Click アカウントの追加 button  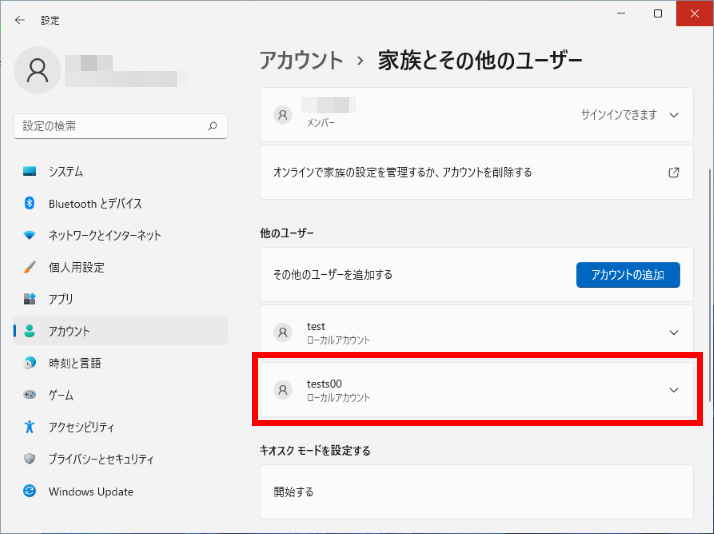[628, 275]
